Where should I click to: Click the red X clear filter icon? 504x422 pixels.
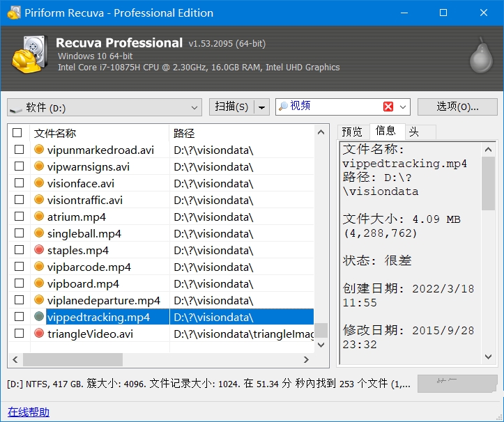click(x=388, y=107)
